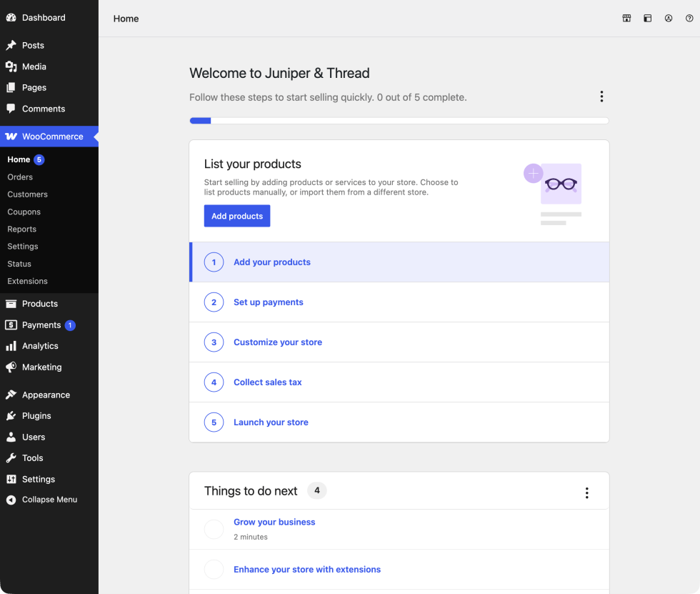Click the Dashboard gauge icon

click(x=11, y=17)
